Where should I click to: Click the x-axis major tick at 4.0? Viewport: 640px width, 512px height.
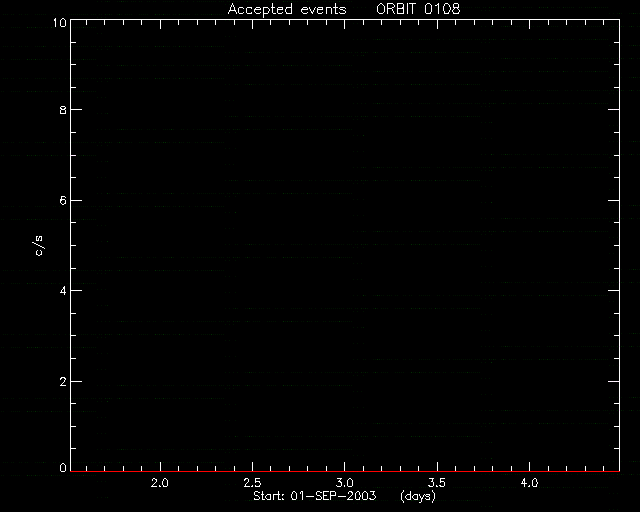[x=529, y=467]
